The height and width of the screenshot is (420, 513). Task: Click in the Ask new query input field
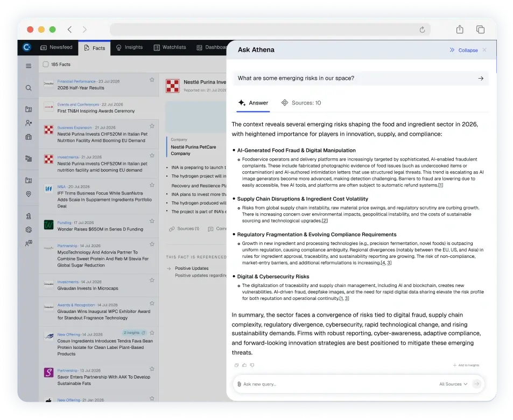coord(339,384)
